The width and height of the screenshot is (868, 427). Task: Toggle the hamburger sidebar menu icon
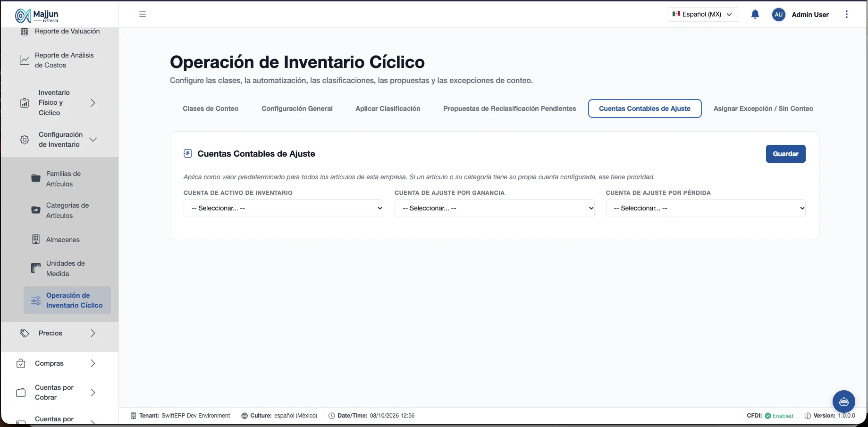pos(143,14)
